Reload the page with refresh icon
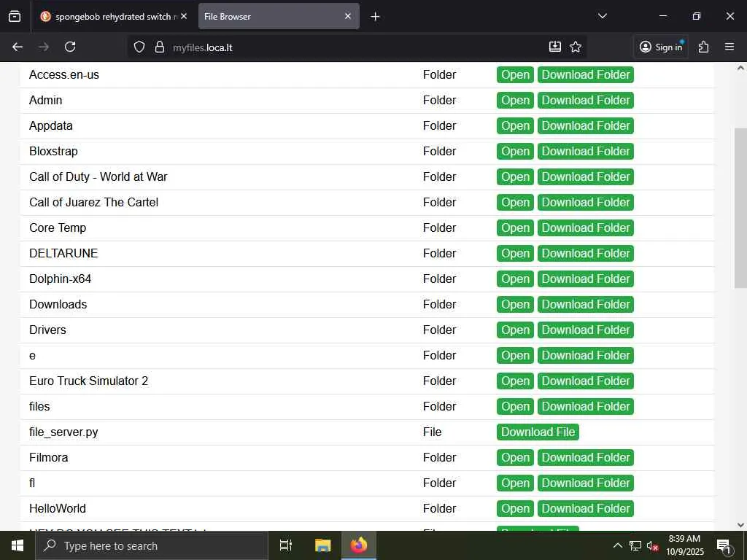747x560 pixels. (70, 47)
